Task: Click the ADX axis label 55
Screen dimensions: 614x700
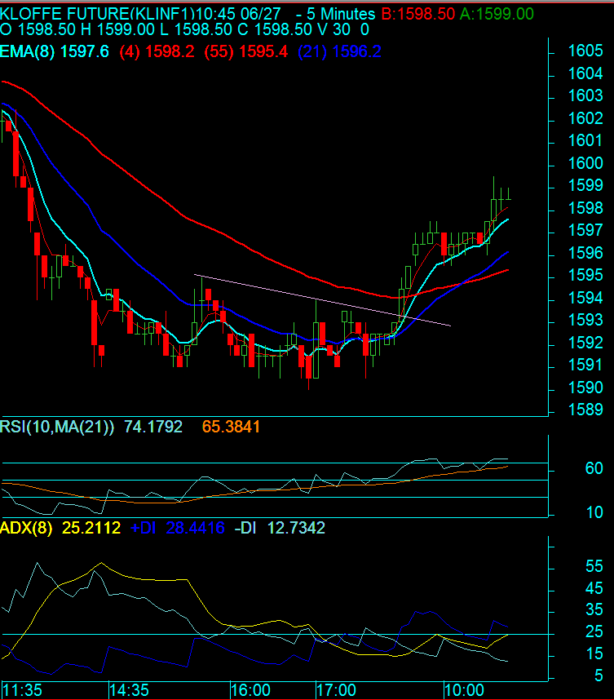Action: [x=594, y=566]
